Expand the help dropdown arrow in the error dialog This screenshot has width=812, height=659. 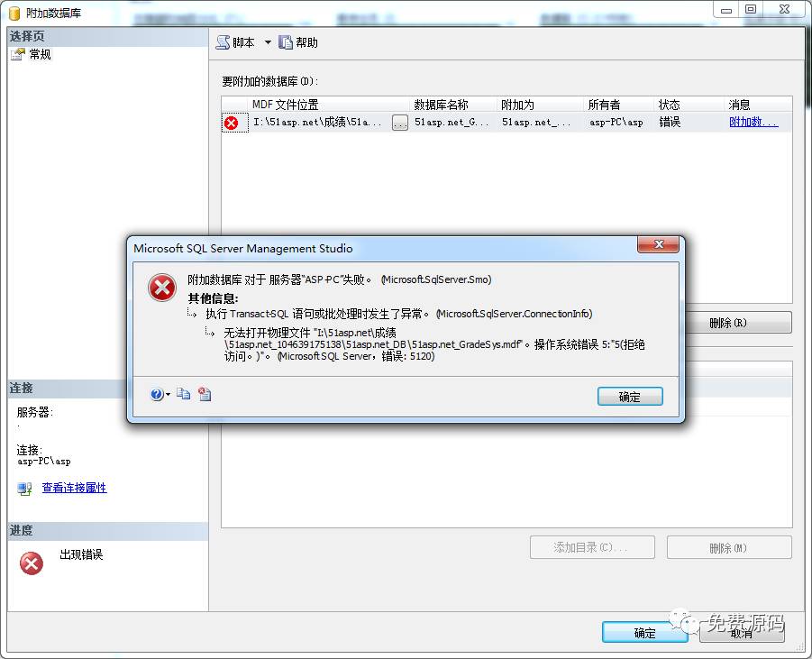tap(168, 395)
